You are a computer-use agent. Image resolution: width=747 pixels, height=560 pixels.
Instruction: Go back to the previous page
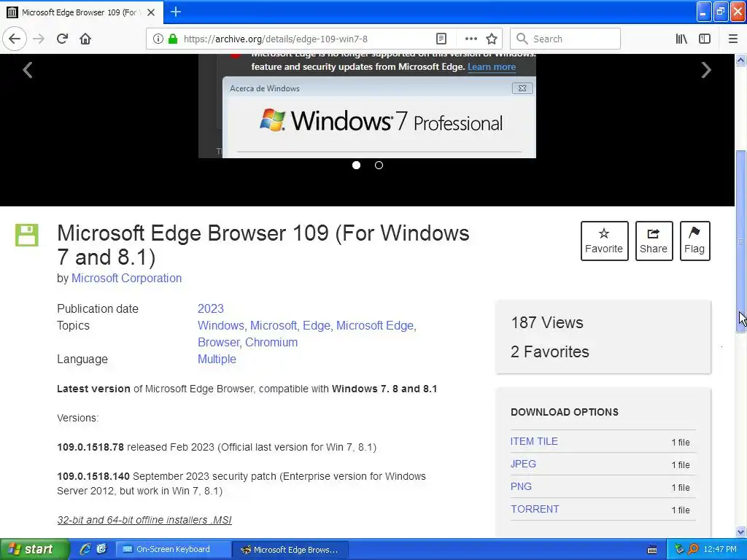pos(15,39)
